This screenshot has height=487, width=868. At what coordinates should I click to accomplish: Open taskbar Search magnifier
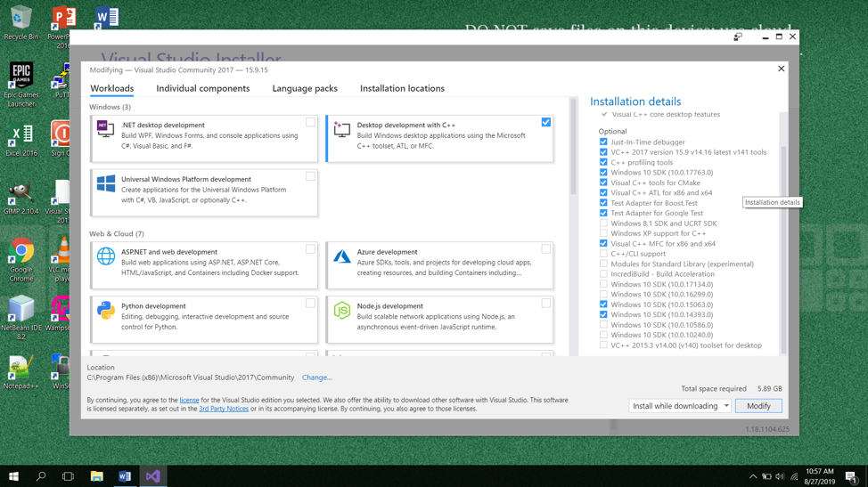coord(41,476)
